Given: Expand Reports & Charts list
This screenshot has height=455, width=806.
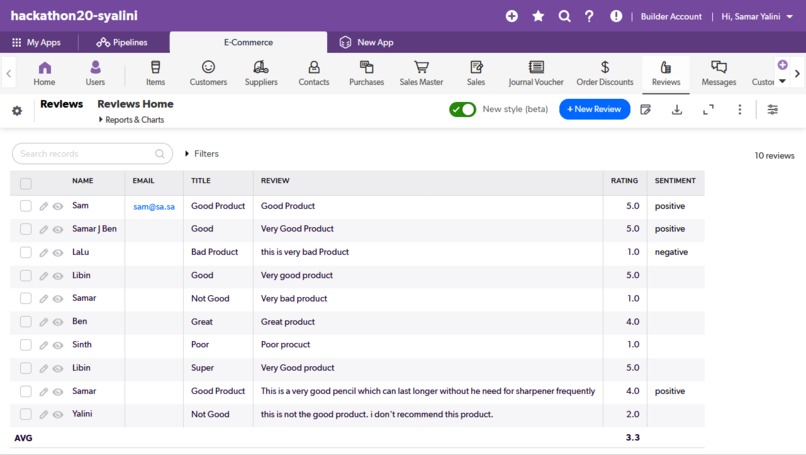Looking at the screenshot, I should [132, 120].
